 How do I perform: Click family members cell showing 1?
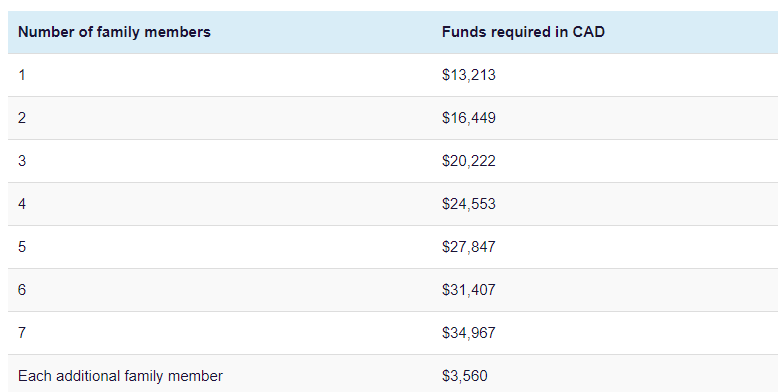click(x=21, y=75)
